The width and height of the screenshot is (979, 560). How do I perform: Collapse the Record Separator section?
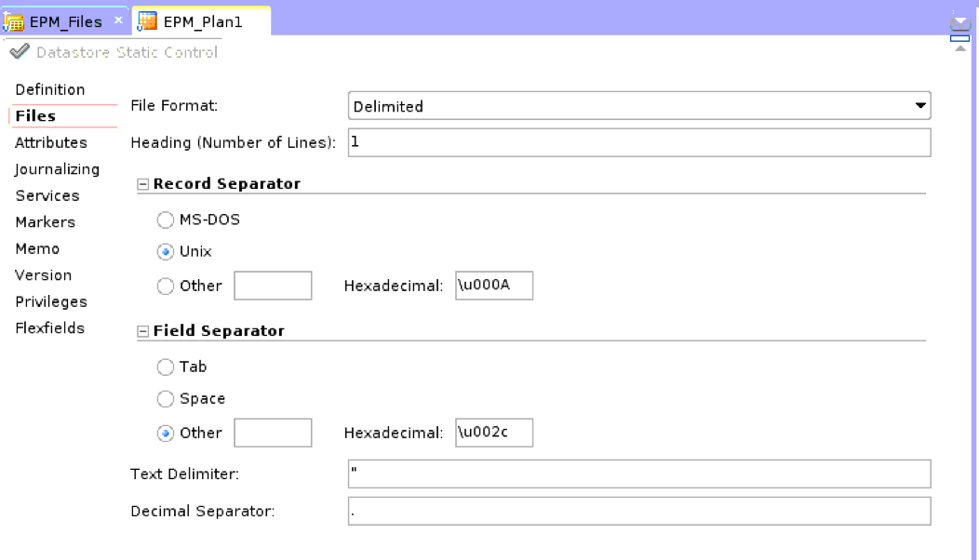coord(143,184)
